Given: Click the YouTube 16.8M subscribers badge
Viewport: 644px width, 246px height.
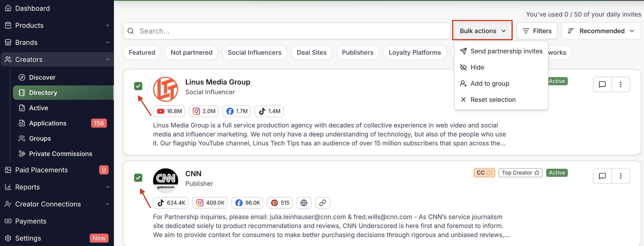Looking at the screenshot, I should (x=169, y=111).
